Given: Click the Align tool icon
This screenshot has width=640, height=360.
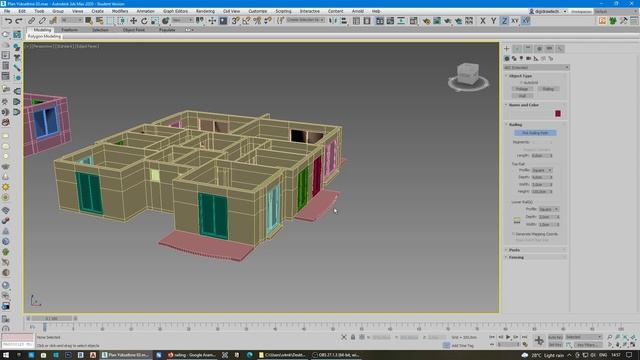Looking at the screenshot, I should [x=344, y=21].
